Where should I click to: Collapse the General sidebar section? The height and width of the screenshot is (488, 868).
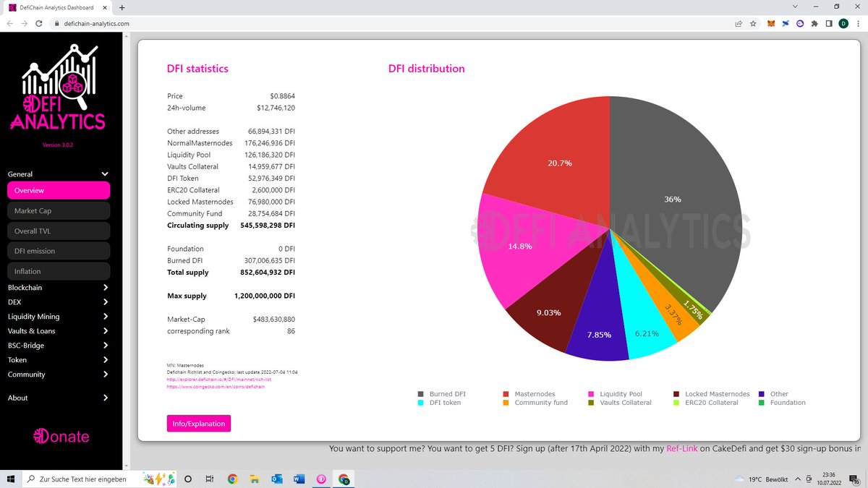click(58, 174)
